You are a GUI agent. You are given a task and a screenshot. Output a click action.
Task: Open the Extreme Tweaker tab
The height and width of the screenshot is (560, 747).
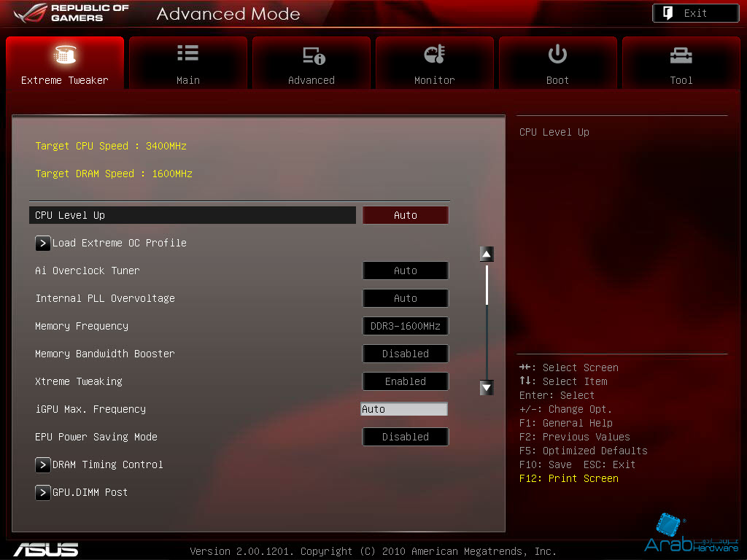65,63
